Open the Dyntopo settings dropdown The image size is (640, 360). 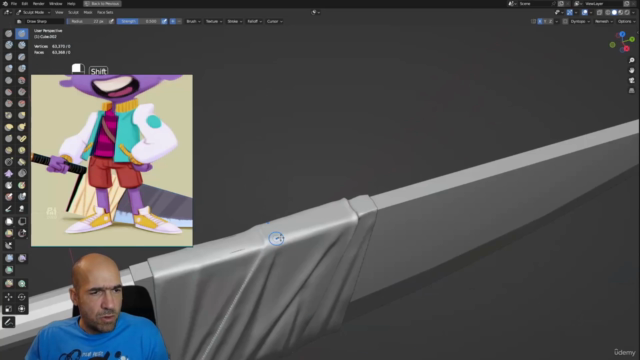(580, 21)
